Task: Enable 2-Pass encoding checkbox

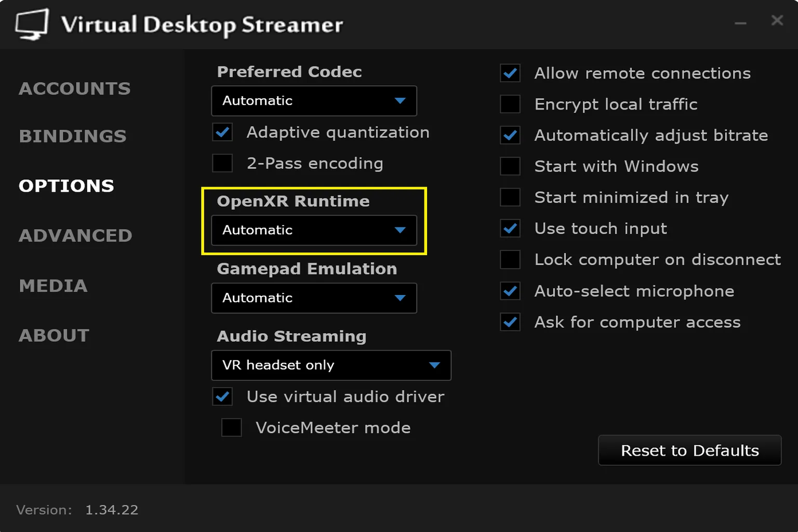Action: (223, 163)
